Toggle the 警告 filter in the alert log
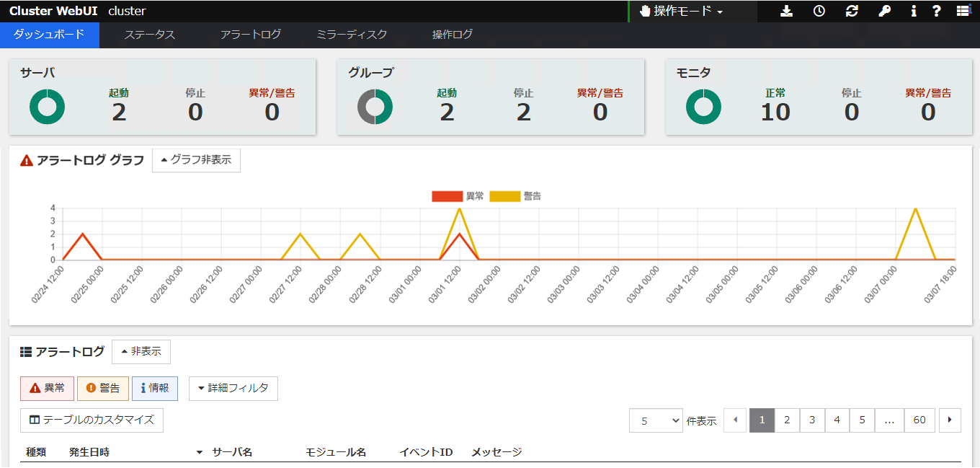Viewport: 980px width, 468px height. tap(102, 388)
